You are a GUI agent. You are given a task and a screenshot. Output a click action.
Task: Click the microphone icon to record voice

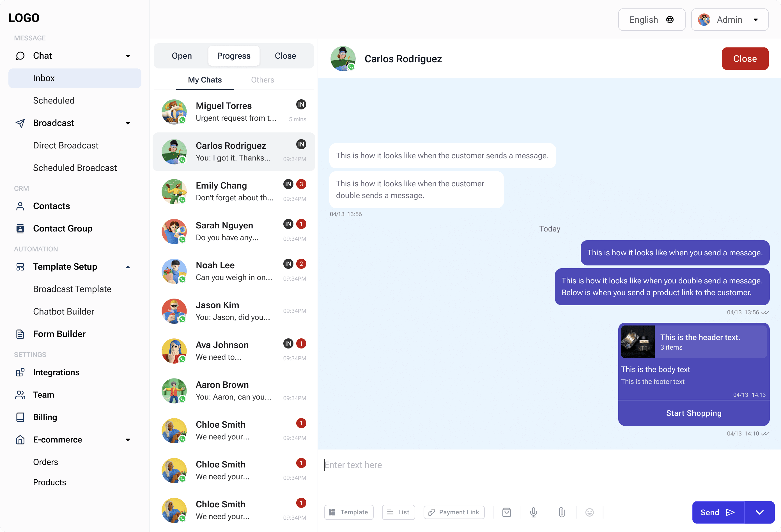point(533,512)
